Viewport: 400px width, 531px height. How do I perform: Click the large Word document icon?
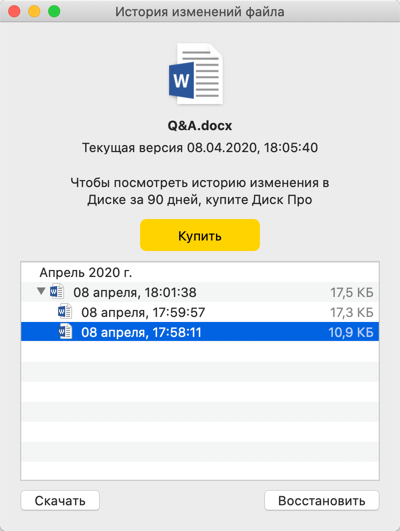pyautogui.click(x=196, y=73)
